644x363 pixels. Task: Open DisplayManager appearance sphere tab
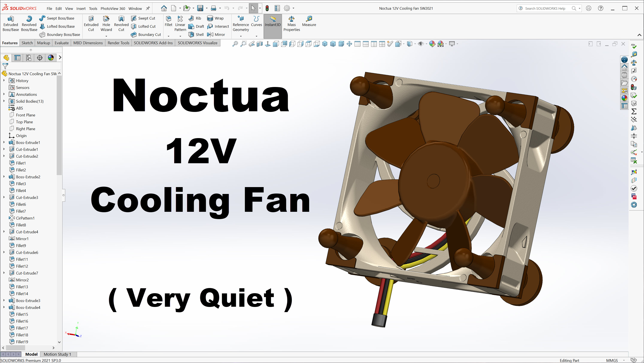pyautogui.click(x=51, y=58)
